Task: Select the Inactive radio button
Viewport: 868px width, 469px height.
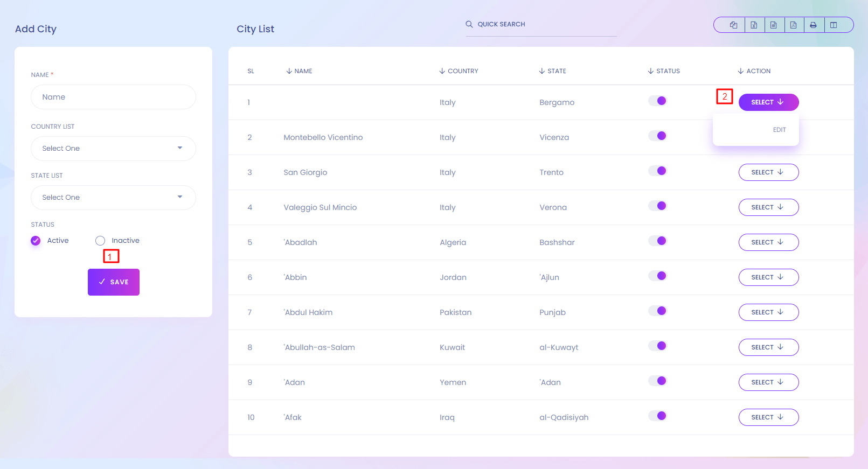Action: (x=100, y=241)
